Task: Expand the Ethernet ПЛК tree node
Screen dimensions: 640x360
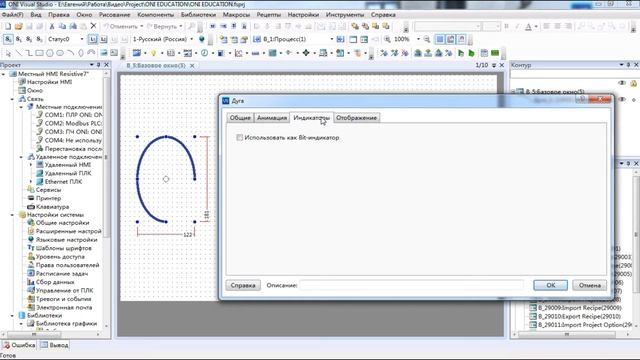Action: point(31,182)
